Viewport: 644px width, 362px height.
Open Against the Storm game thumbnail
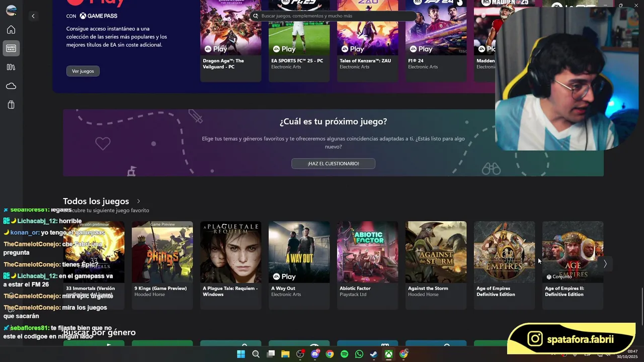(x=436, y=252)
